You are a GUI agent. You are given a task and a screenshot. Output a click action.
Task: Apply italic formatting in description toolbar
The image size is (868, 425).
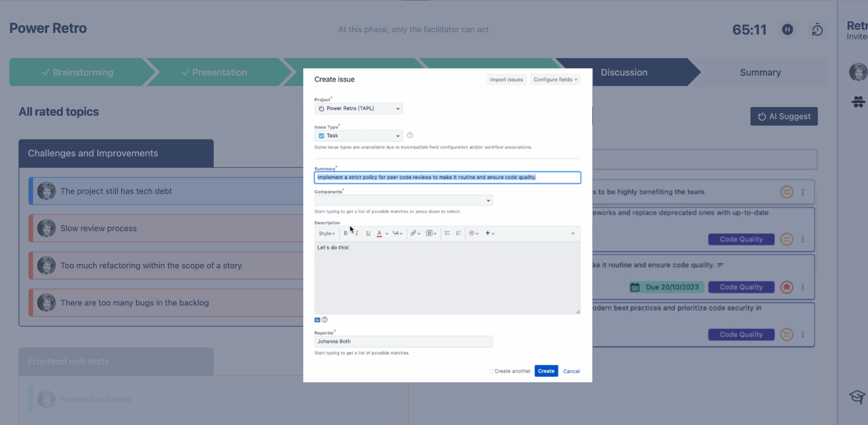click(x=357, y=233)
